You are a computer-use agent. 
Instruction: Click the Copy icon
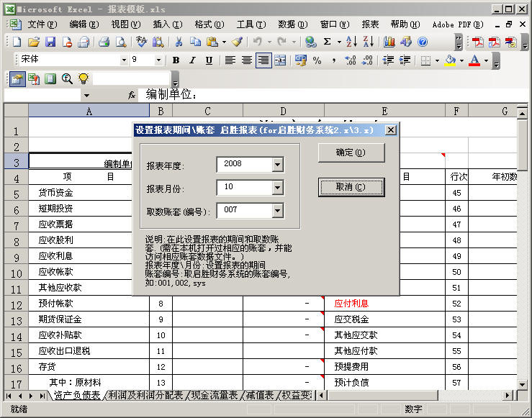coord(195,42)
